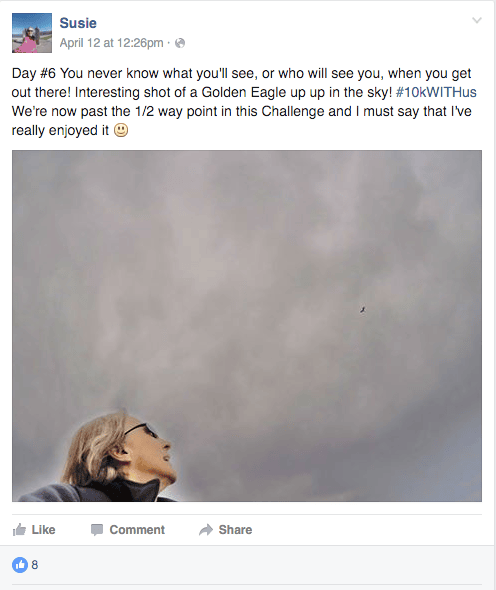This screenshot has height=590, width=496.
Task: Click the thumbs-up icon beside Like
Action: coord(19,529)
